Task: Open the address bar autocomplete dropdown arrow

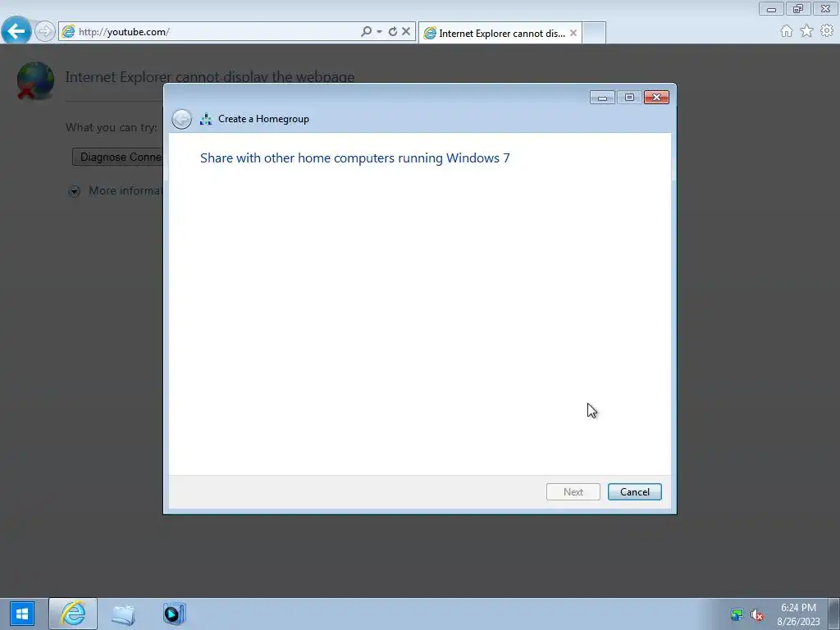Action: tap(379, 32)
